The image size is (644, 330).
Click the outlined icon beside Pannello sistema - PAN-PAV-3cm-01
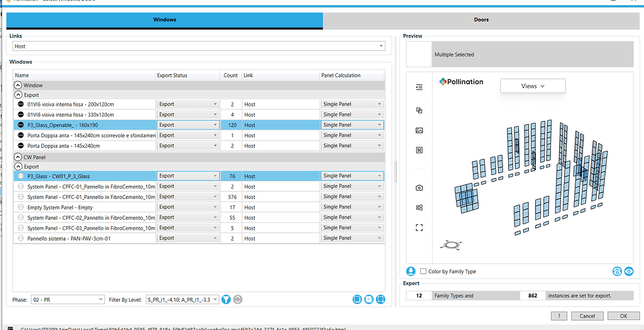(21, 238)
